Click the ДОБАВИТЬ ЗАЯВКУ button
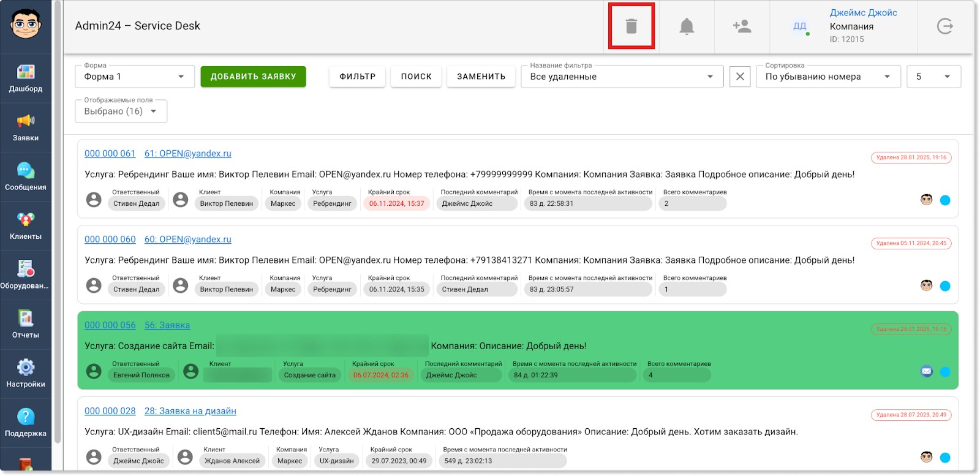Viewport: 980px width, 476px height. click(x=253, y=77)
